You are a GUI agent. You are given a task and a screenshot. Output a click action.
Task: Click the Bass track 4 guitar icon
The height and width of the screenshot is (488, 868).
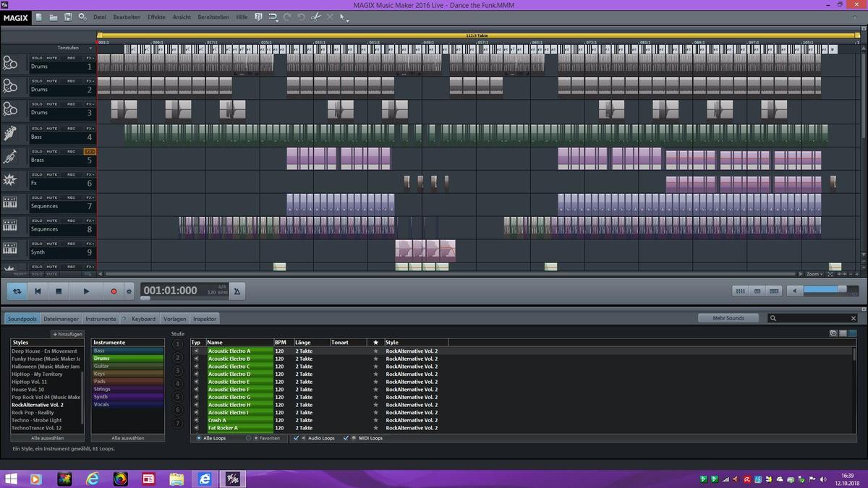tap(10, 134)
